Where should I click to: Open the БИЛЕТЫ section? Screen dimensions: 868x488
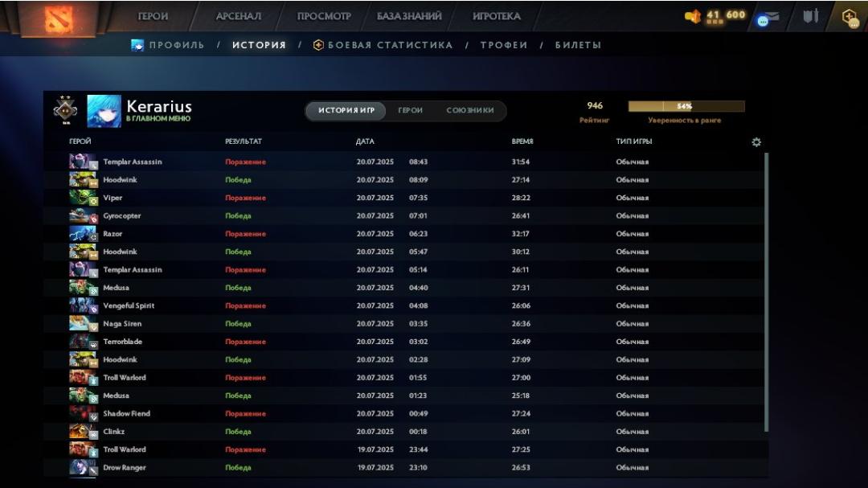pyautogui.click(x=578, y=45)
